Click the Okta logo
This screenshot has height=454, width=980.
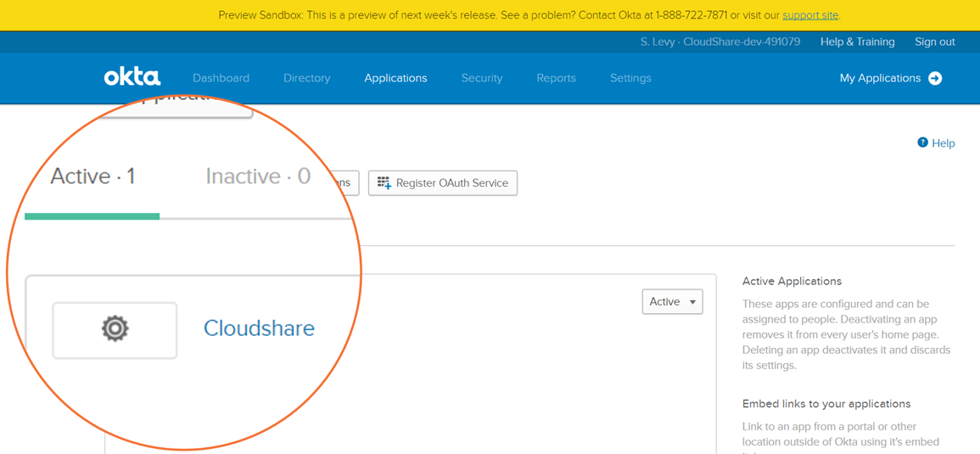click(132, 77)
